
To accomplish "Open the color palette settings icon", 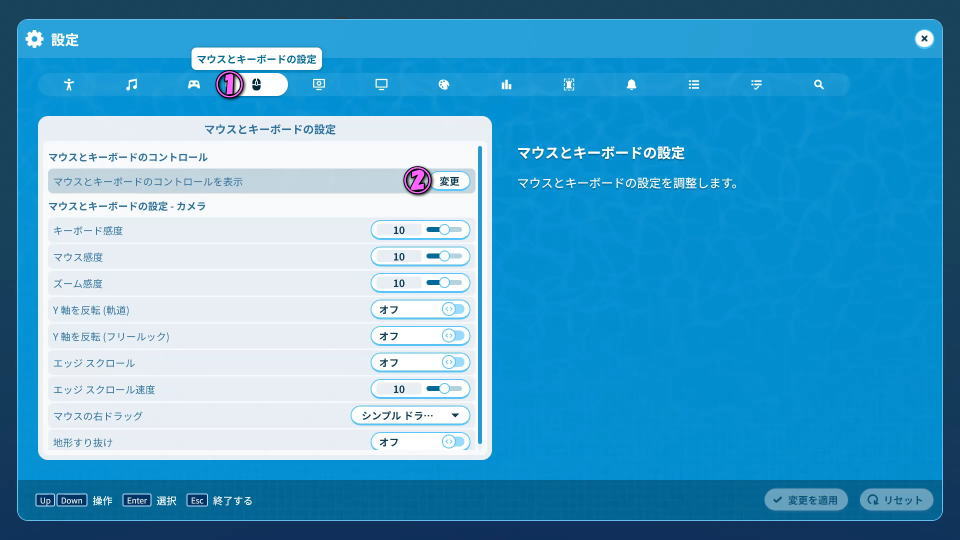I will (444, 85).
